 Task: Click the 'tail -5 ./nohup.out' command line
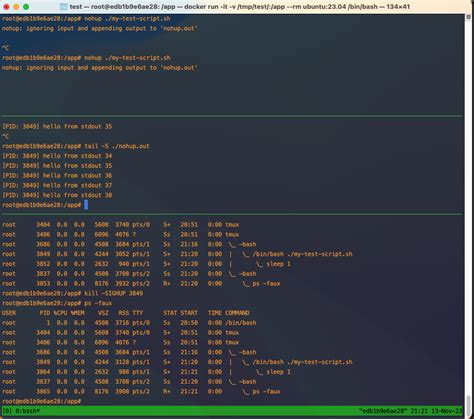pyautogui.click(x=76, y=146)
